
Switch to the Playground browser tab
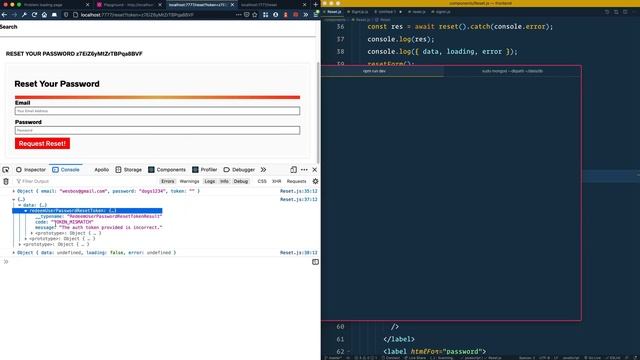click(x=128, y=4)
